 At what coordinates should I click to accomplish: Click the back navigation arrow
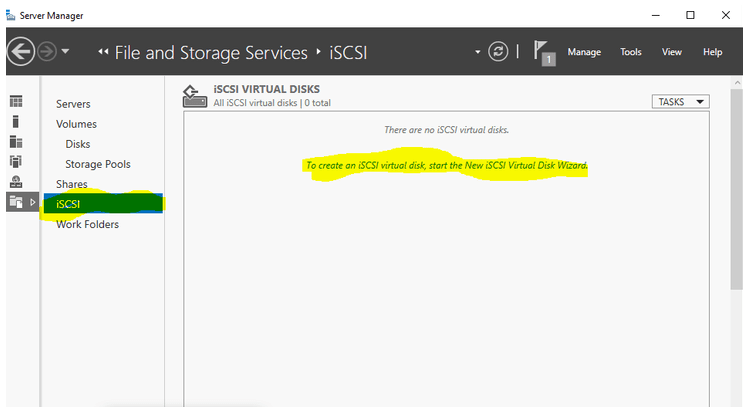19,52
